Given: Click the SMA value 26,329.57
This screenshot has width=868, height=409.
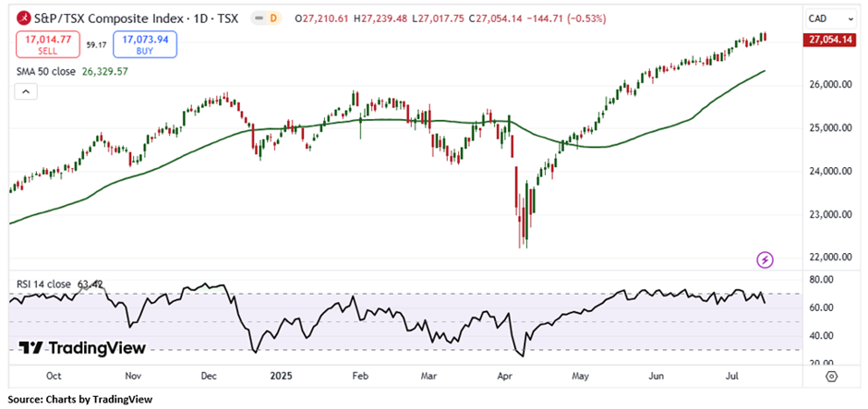Looking at the screenshot, I should click(x=104, y=71).
